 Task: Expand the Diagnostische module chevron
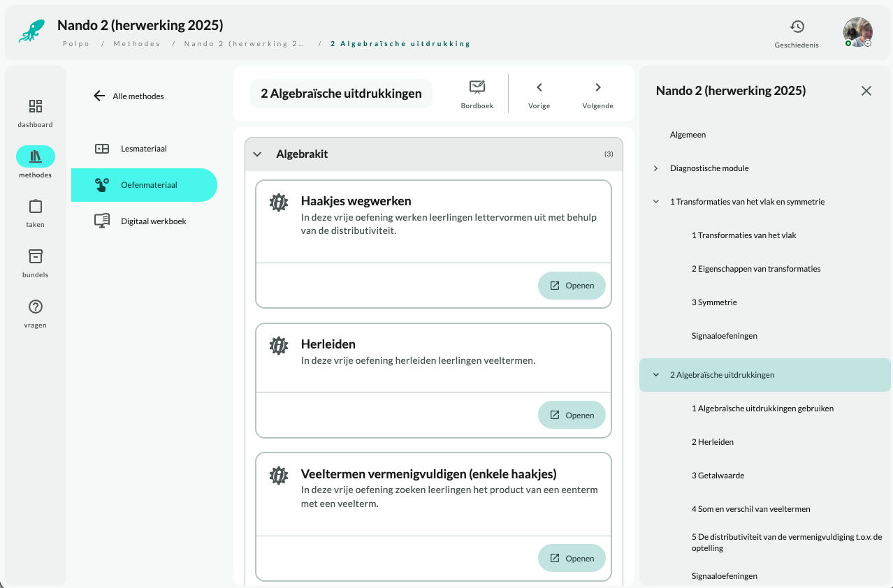655,168
